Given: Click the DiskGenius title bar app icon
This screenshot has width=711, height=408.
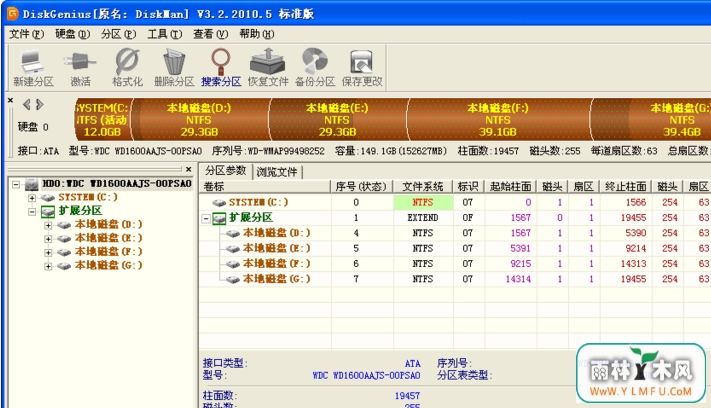Looking at the screenshot, I should coord(13,14).
